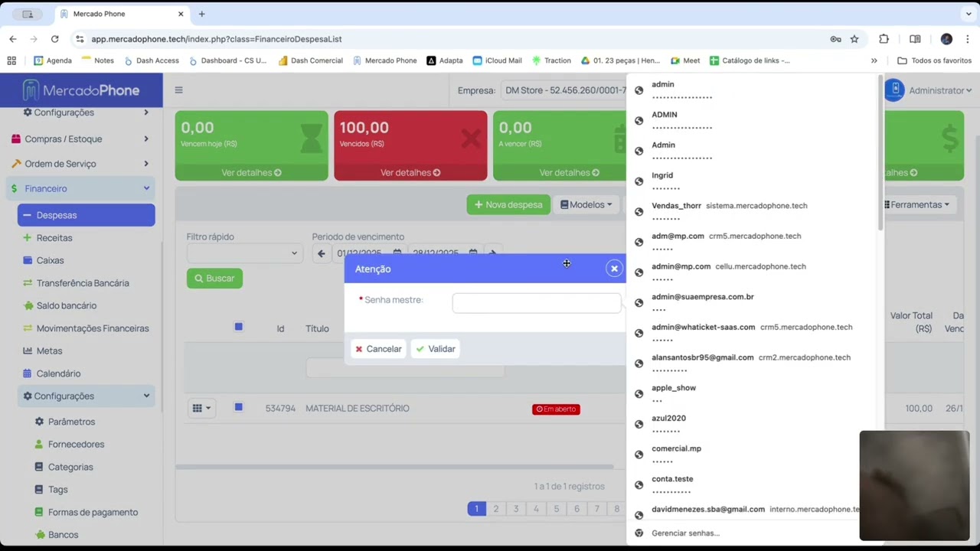Select saved password for azul2020
The width and height of the screenshot is (980, 551).
(x=753, y=424)
